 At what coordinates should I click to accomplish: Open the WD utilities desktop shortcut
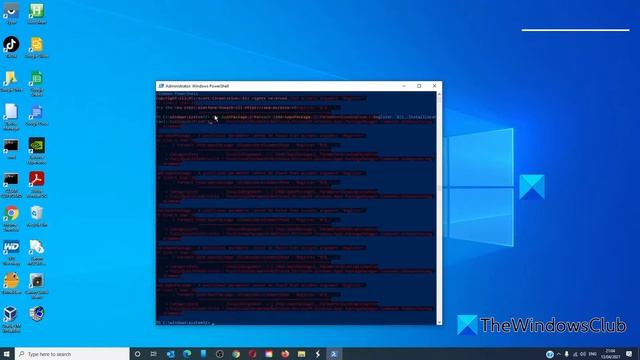click(x=11, y=247)
